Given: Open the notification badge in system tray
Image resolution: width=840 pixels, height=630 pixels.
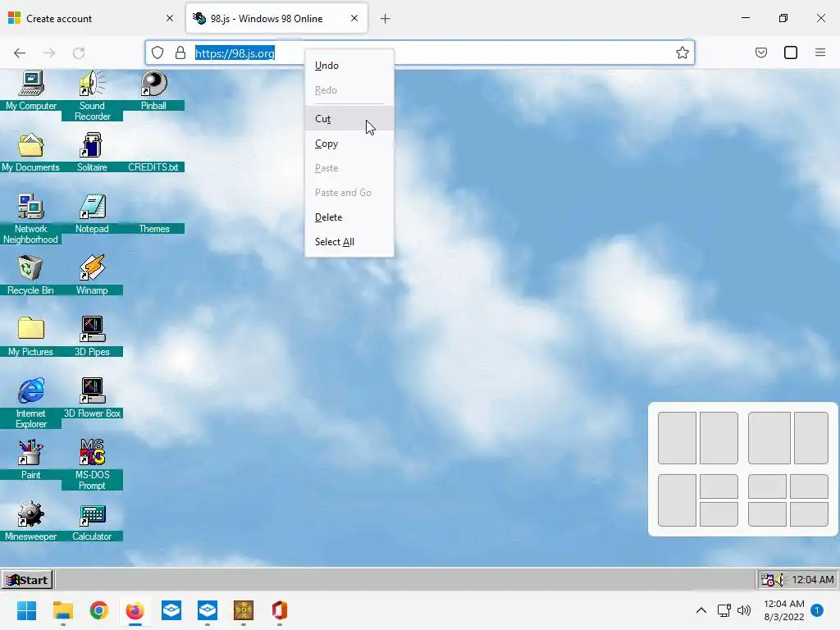Looking at the screenshot, I should click(x=817, y=610).
